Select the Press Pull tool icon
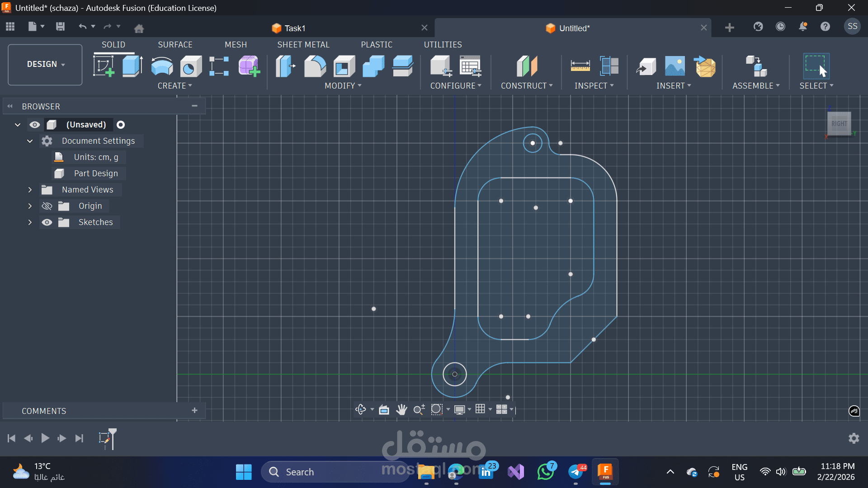 pyautogui.click(x=286, y=66)
